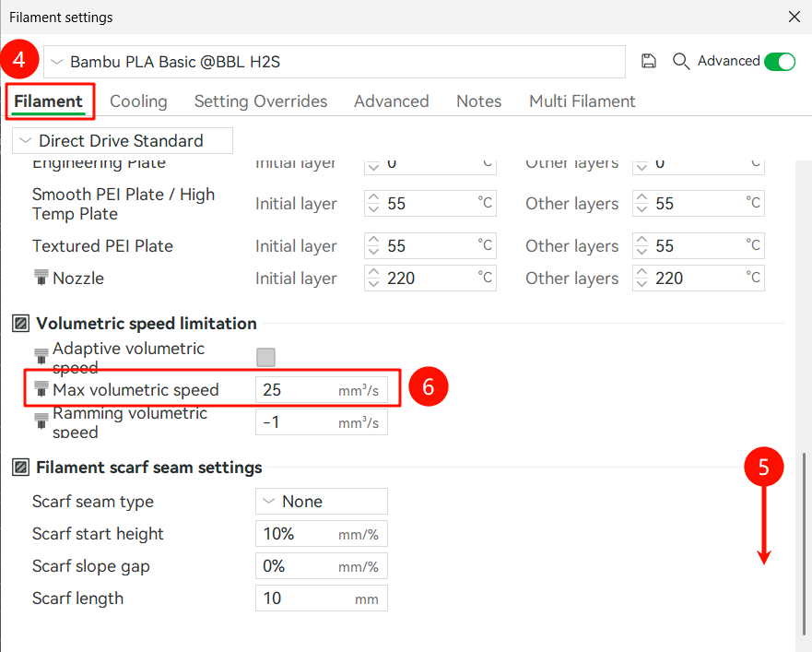Toggle the Advanced mode switch off
The image size is (812, 652).
(780, 62)
